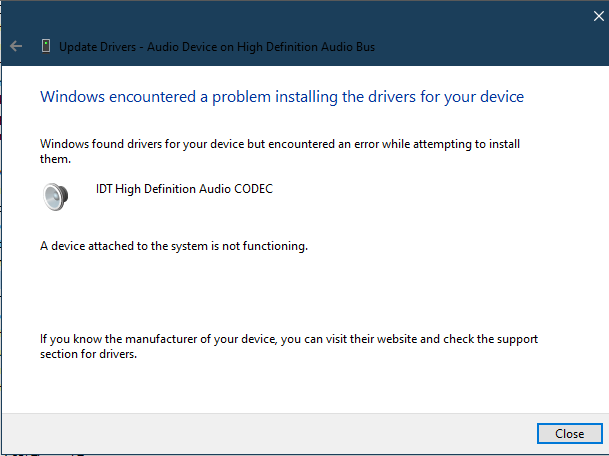This screenshot has height=456, width=609.
Task: Click the blank white area below the error message
Action: (x=300, y=290)
